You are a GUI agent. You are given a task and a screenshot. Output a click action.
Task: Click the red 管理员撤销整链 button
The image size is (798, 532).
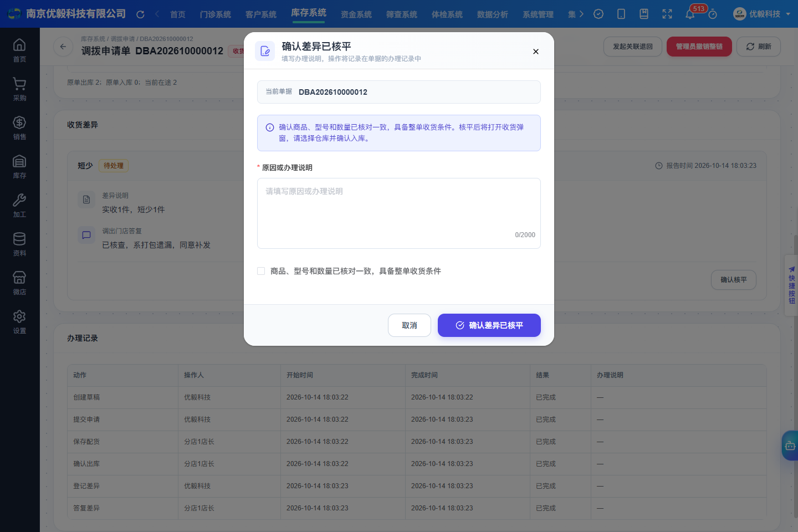pyautogui.click(x=699, y=47)
